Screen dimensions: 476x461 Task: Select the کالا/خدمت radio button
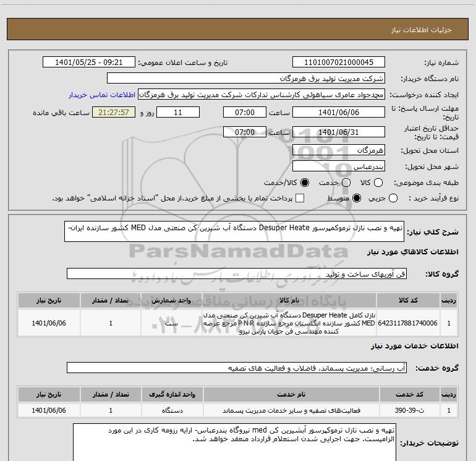pyautogui.click(x=305, y=183)
